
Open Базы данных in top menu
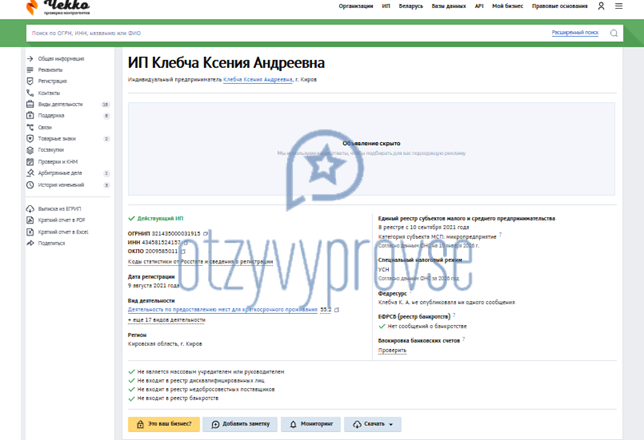point(448,6)
